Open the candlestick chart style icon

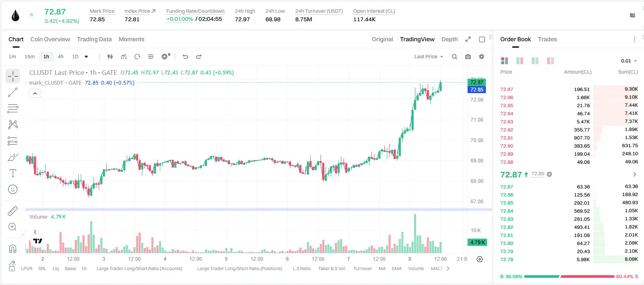point(111,57)
